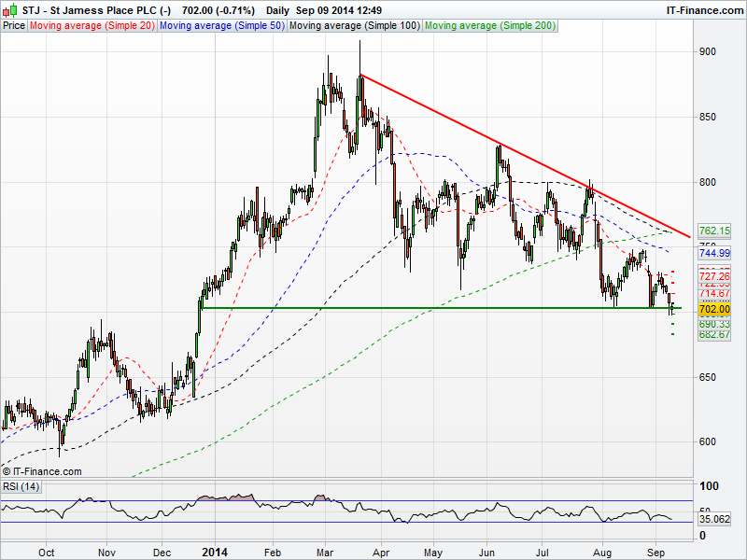
Task: Click the RSI 0 axis label
Action: [702, 535]
